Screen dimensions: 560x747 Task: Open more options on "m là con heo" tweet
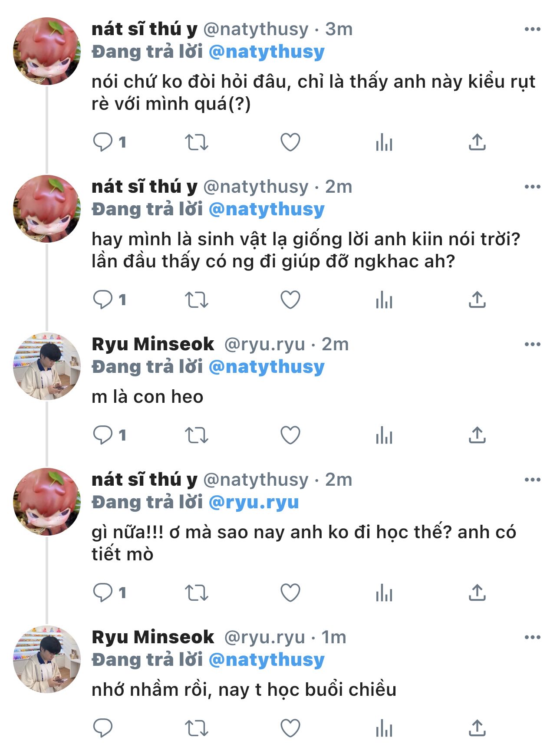(532, 345)
